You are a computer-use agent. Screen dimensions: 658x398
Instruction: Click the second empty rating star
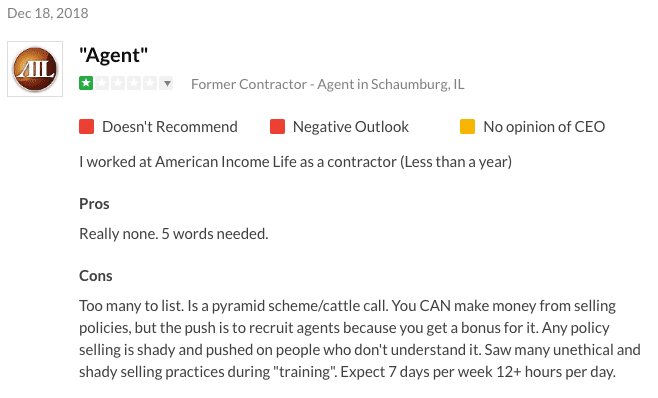click(x=102, y=83)
